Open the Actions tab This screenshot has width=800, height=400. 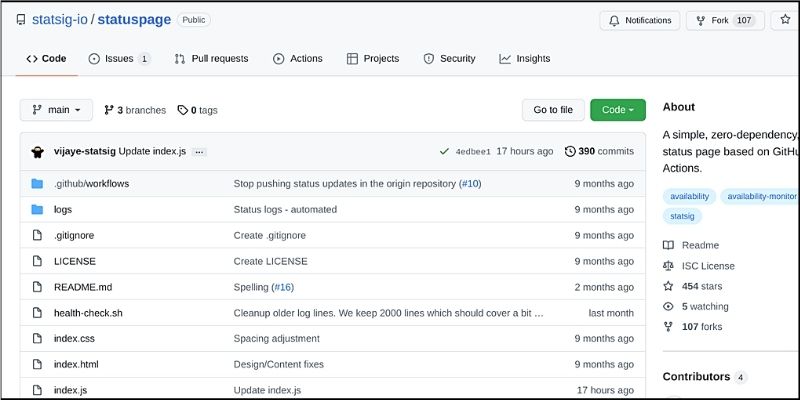[297, 59]
